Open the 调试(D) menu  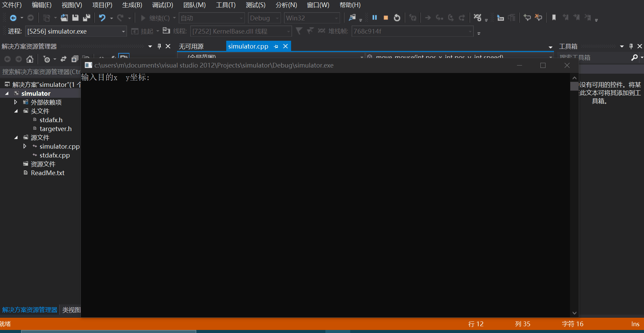click(x=162, y=5)
